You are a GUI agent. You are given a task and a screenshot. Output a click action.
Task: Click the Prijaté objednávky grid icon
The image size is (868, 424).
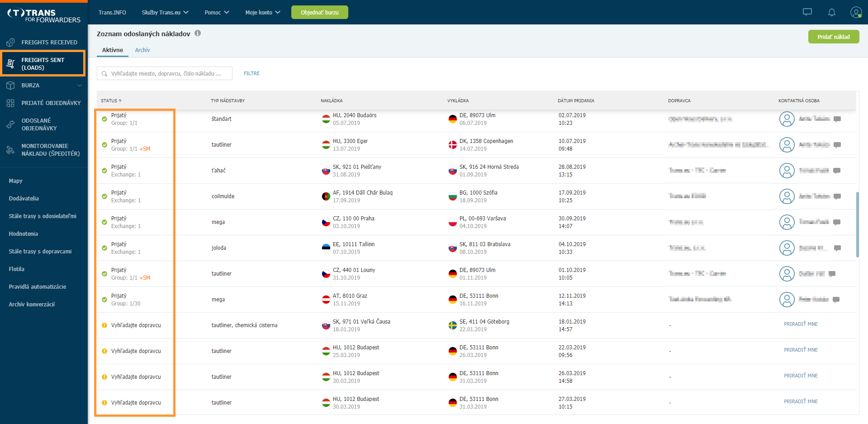[x=10, y=103]
